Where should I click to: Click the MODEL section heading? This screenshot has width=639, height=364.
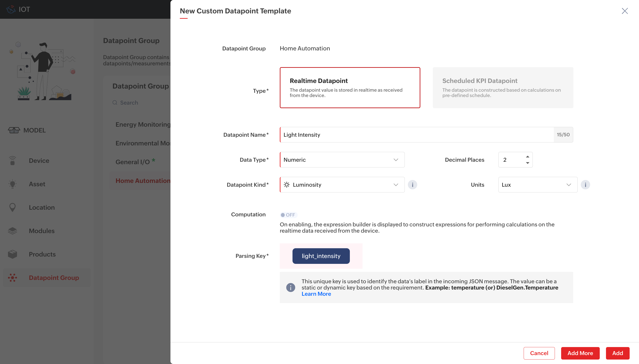click(35, 130)
